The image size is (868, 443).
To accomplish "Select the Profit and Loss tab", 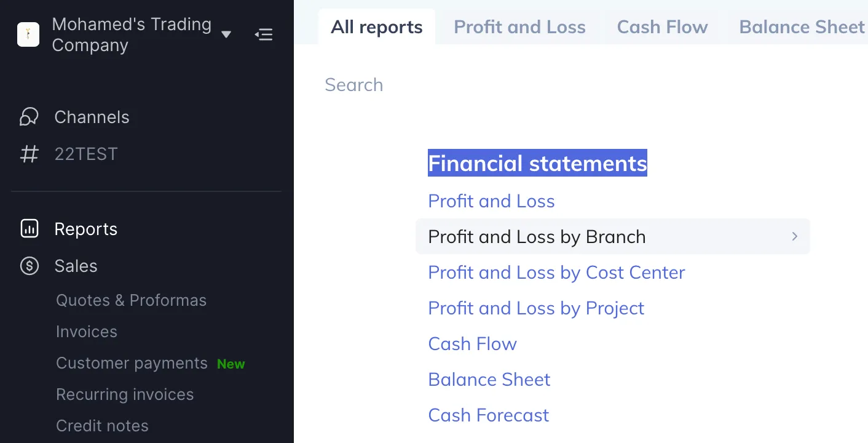I will click(519, 26).
